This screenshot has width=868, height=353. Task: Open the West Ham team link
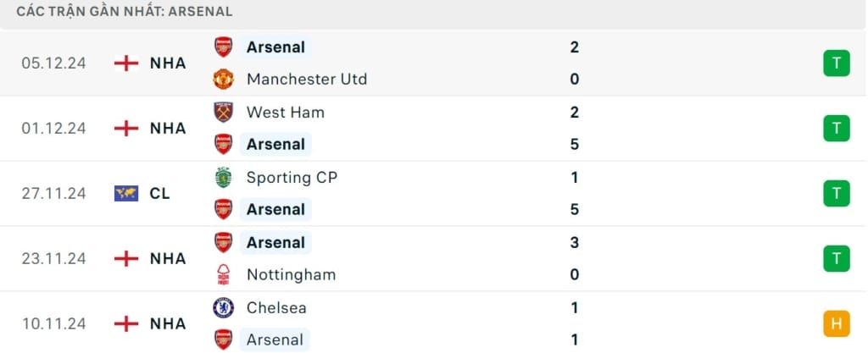[285, 112]
